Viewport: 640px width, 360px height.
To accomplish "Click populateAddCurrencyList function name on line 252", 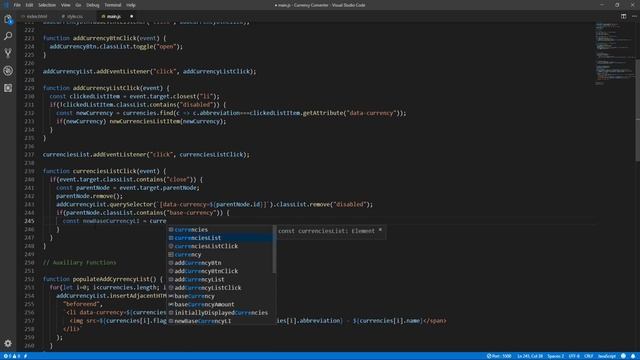I will click(111, 280).
